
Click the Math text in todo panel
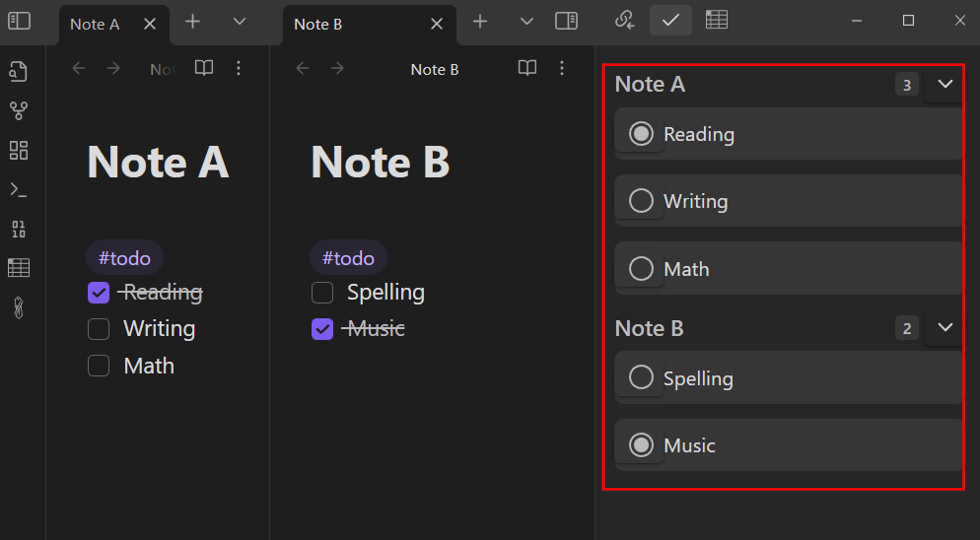coord(686,269)
